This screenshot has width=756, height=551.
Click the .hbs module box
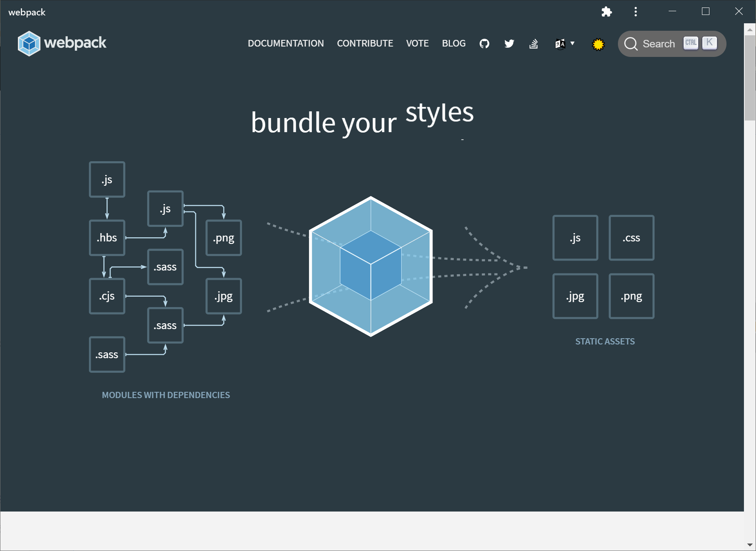coord(107,238)
